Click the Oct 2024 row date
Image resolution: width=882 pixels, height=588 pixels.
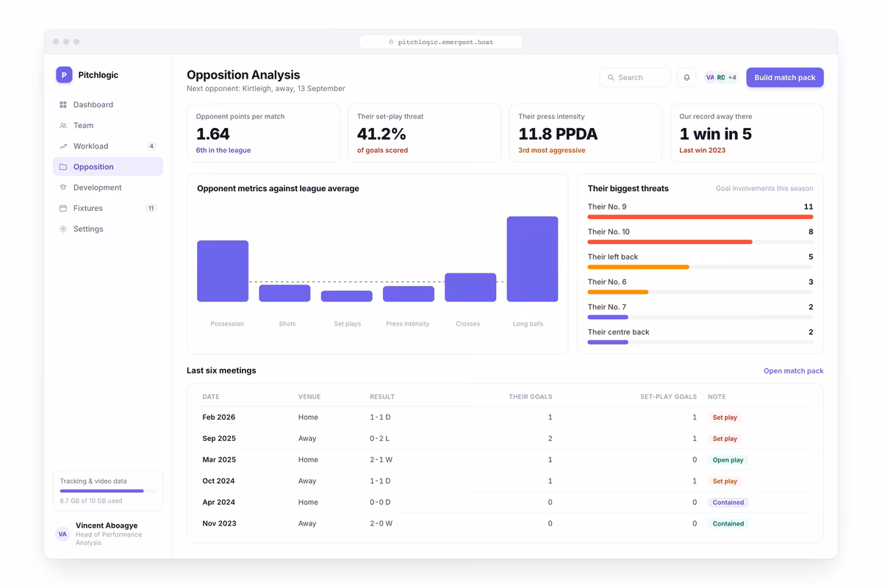[218, 481]
